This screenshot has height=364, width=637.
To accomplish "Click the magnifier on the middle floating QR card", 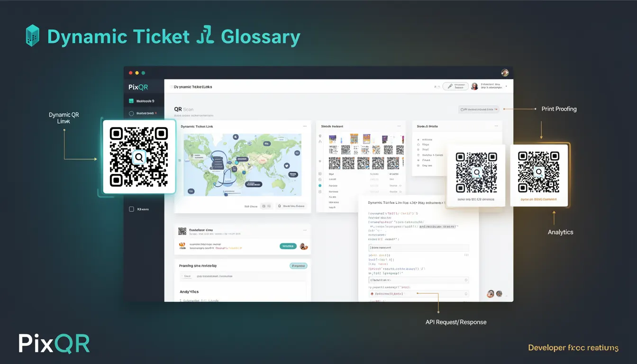I will click(476, 173).
